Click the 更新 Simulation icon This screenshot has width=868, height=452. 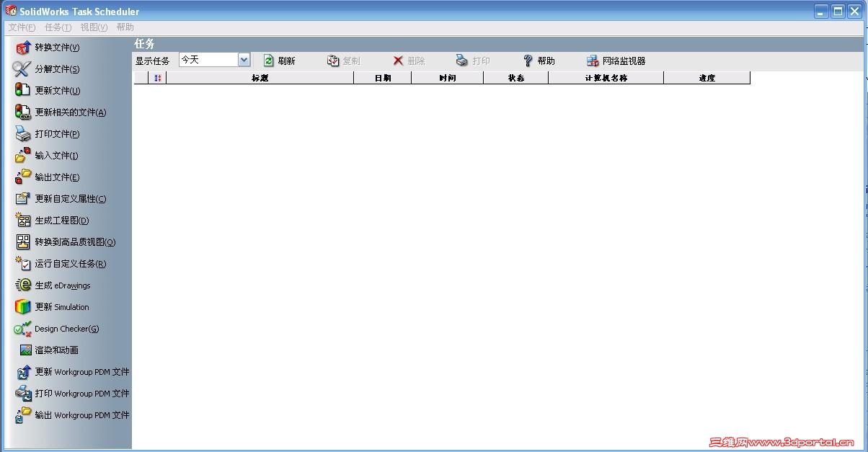tap(23, 307)
